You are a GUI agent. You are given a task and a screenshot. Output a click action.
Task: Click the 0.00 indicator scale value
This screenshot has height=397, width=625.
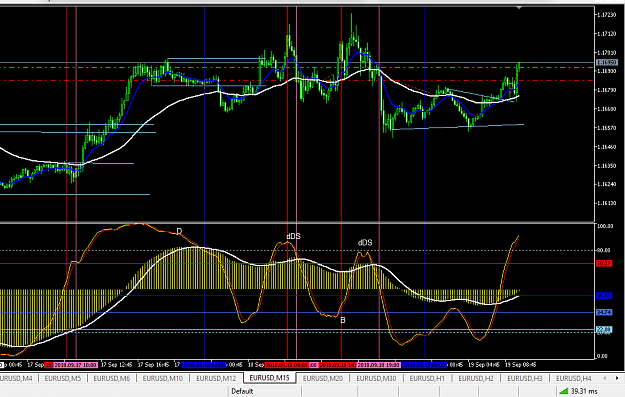point(602,356)
